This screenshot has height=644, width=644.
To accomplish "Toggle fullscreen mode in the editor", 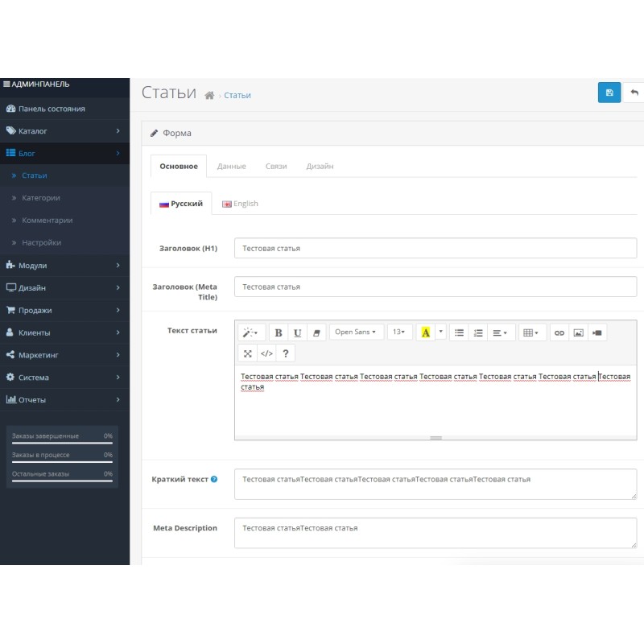I will point(247,353).
